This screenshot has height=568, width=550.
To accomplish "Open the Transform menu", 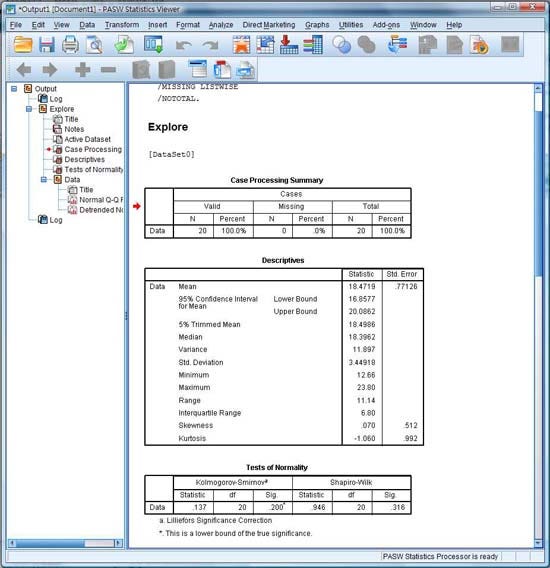I will 122,25.
